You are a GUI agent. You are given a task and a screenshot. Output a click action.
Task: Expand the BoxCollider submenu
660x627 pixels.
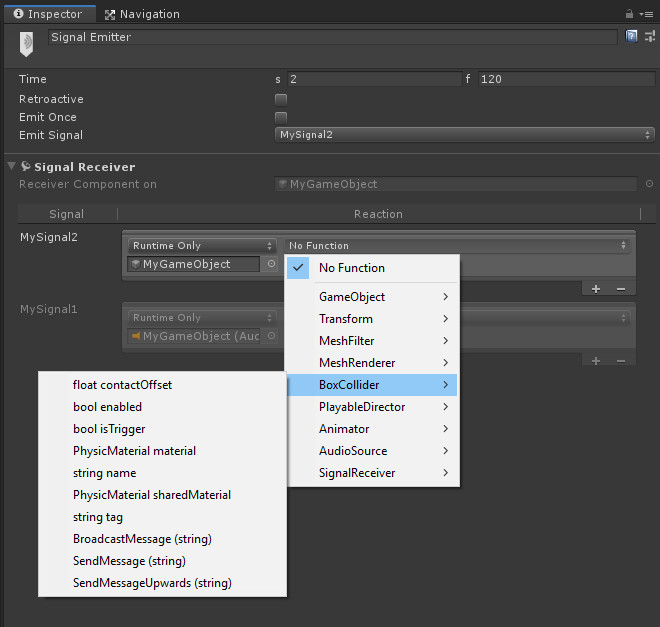[372, 385]
